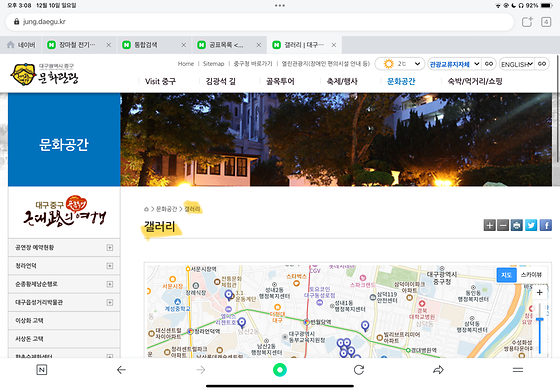Screen dimensions: 560x391
Task: Click the Munhwa Gwangwang site logo
Action: pos(45,74)
